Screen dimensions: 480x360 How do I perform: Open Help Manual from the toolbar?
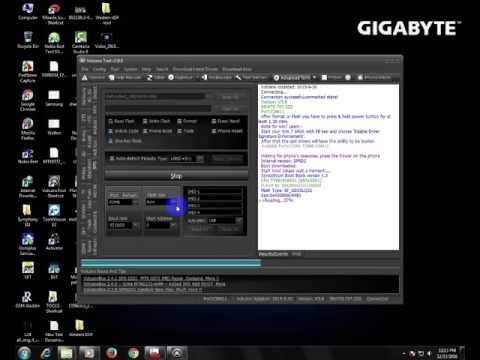[125, 77]
